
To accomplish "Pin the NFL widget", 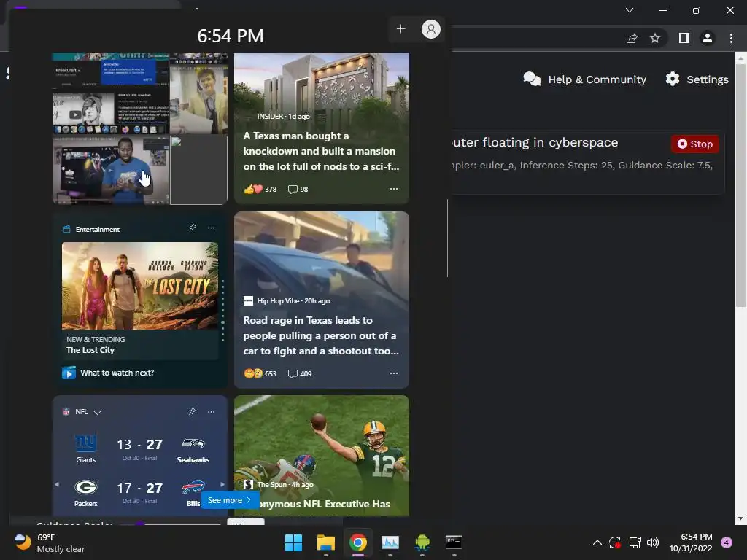I will pos(192,411).
